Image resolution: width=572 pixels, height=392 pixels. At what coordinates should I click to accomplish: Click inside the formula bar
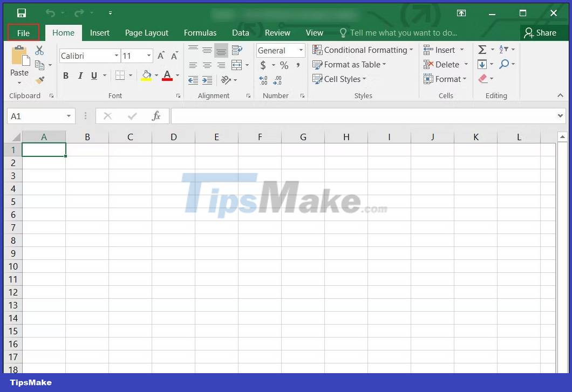point(351,115)
